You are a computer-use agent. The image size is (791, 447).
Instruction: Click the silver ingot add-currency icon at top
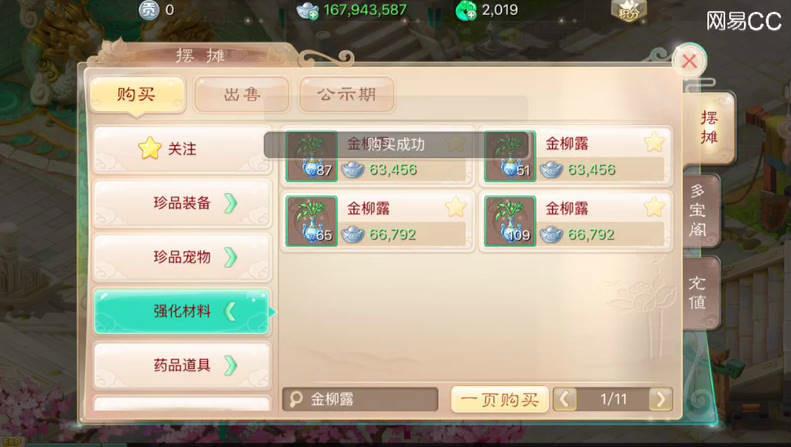click(307, 10)
